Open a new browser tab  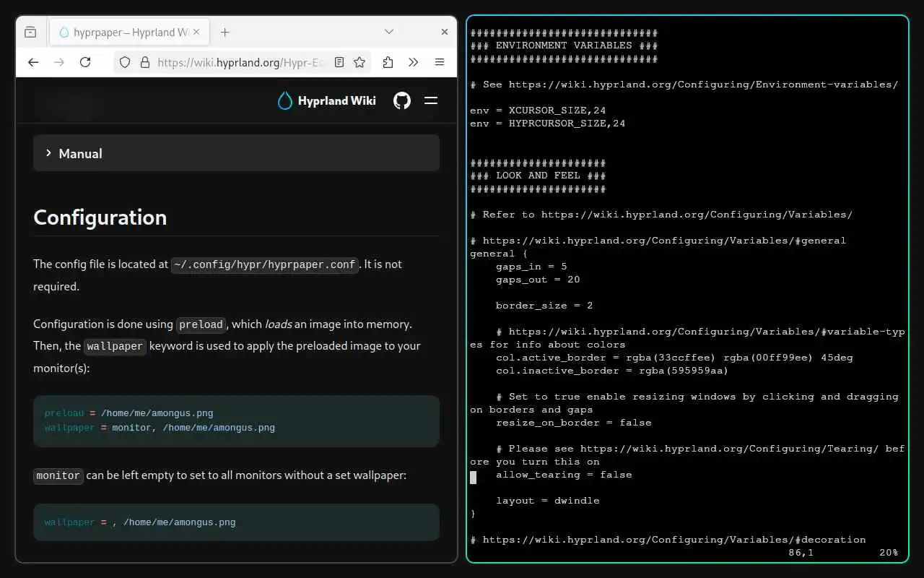(225, 32)
